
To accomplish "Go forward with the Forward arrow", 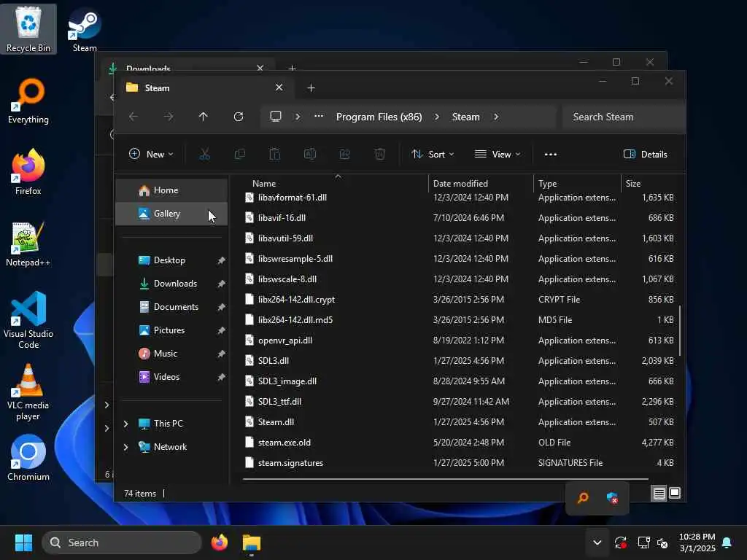I will tap(169, 117).
